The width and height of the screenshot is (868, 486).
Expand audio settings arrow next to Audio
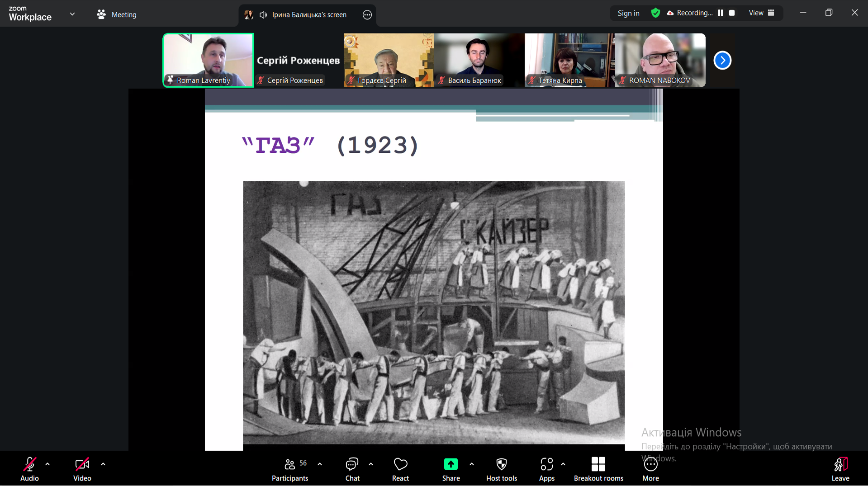click(x=47, y=464)
